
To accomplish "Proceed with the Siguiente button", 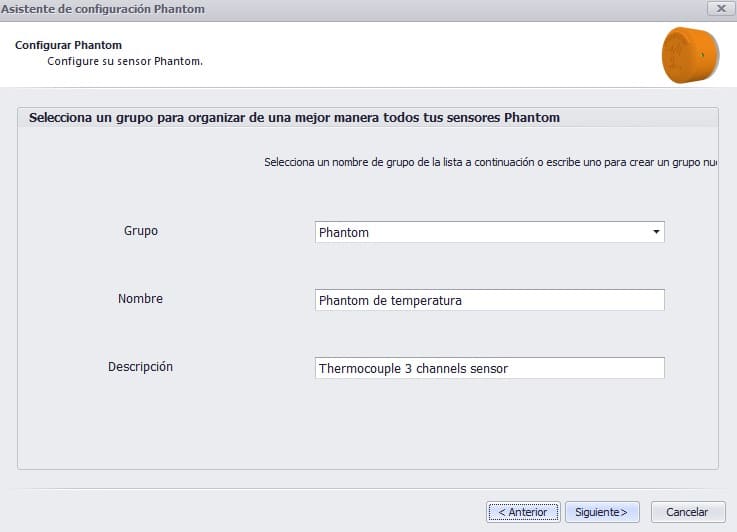I will 601,512.
